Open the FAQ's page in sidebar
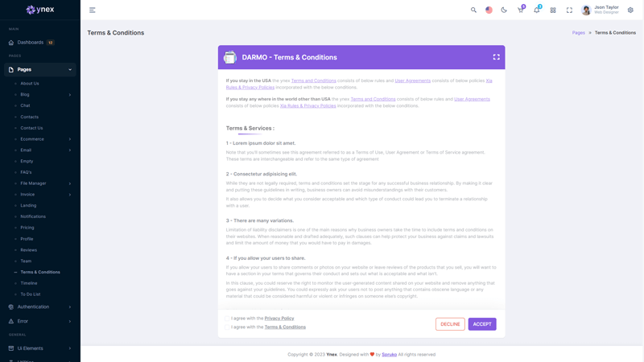 point(27,172)
